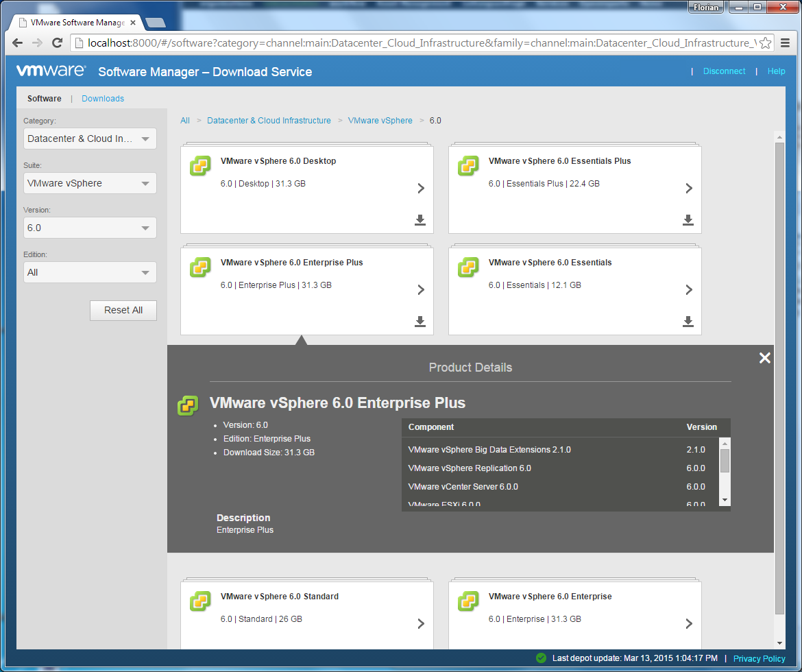Click the Disconnect link
The height and width of the screenshot is (672, 802).
point(724,71)
